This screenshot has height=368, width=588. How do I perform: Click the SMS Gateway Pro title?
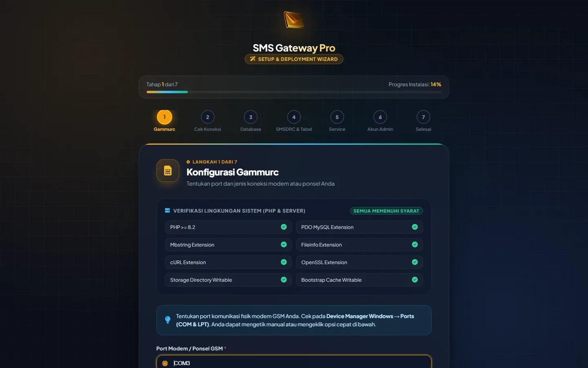point(294,48)
